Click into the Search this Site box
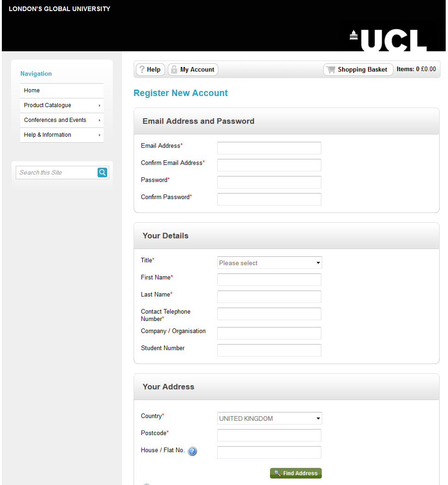Screen dimensions: 448x485 pyautogui.click(x=57, y=172)
